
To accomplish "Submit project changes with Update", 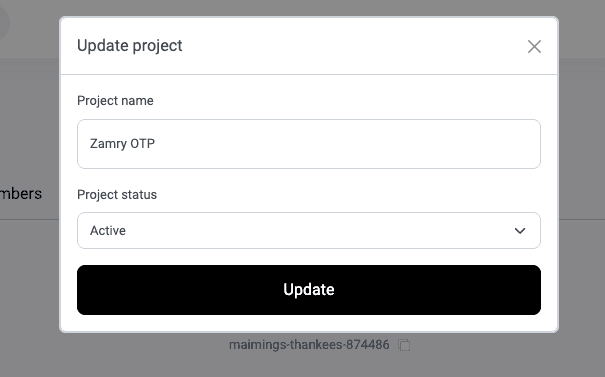I will pos(309,290).
